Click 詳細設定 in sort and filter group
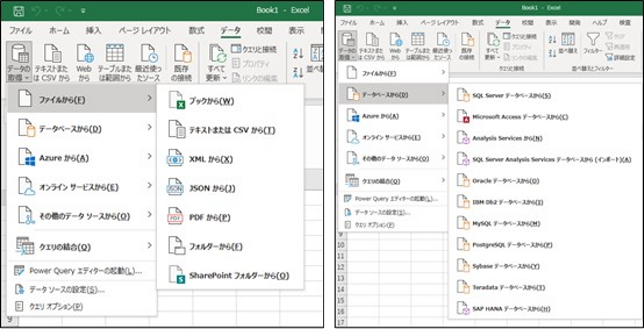Screen dimensions: 644x329 click(620, 57)
